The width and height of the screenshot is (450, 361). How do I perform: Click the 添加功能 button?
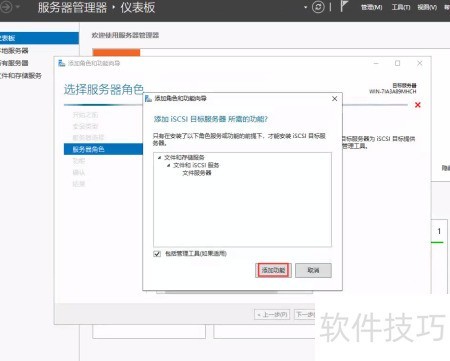(273, 270)
